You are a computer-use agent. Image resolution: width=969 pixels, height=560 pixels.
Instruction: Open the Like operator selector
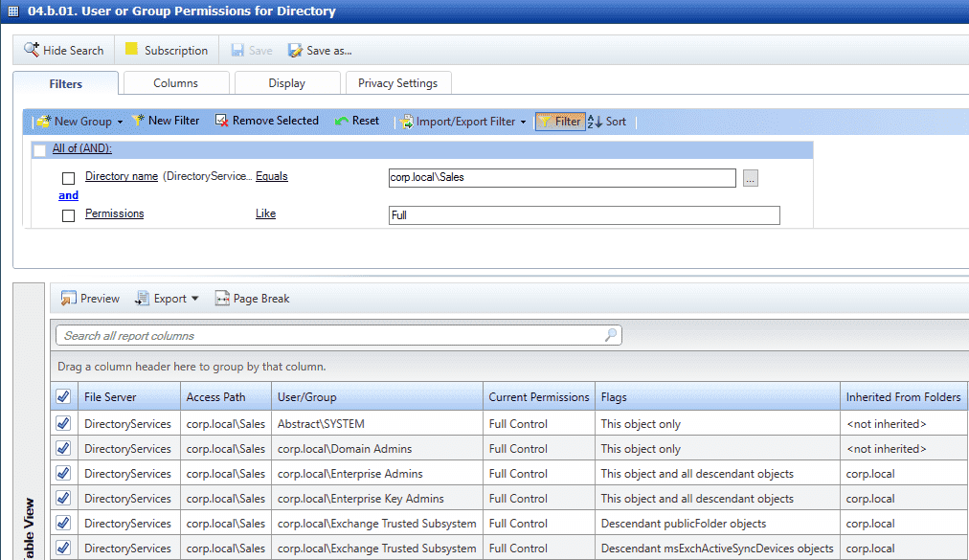coord(266,213)
